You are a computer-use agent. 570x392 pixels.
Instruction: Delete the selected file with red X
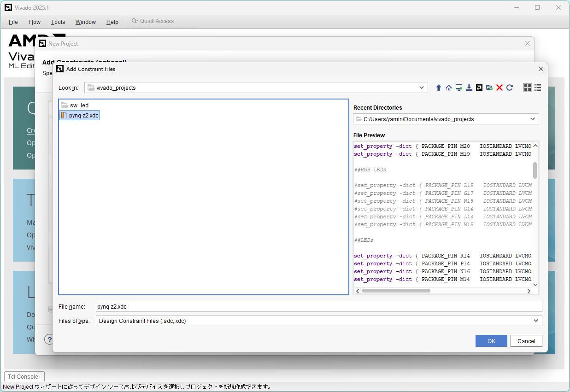point(499,88)
